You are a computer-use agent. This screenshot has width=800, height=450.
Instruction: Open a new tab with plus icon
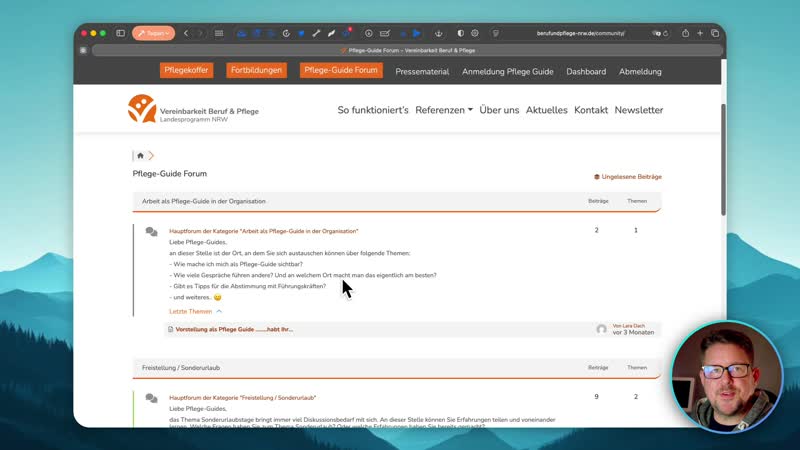point(700,33)
